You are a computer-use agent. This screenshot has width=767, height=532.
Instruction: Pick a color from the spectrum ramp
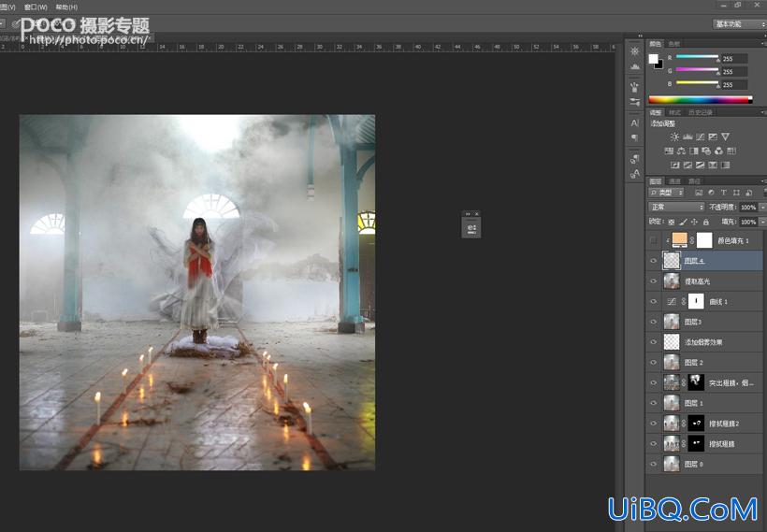[x=700, y=100]
